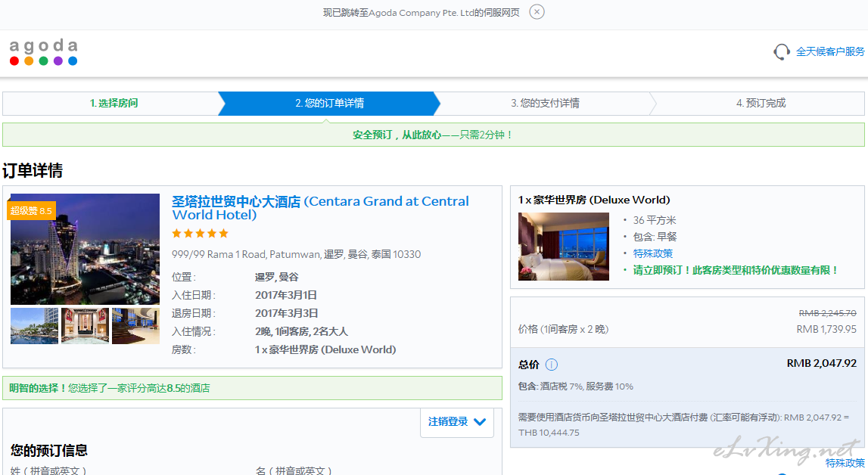Click the 包含: 早餐 breakfast text

655,237
